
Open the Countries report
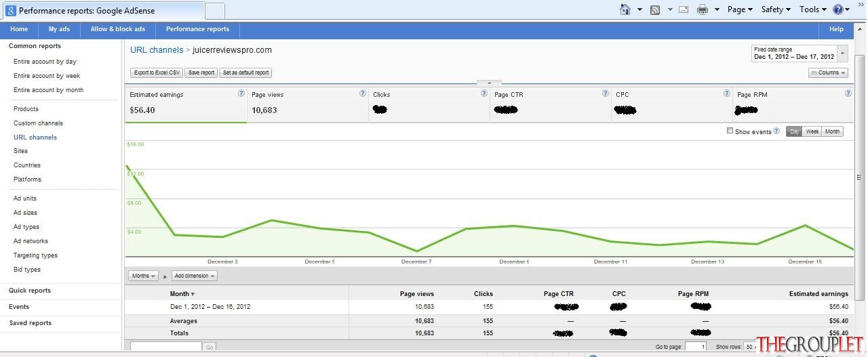pos(27,165)
